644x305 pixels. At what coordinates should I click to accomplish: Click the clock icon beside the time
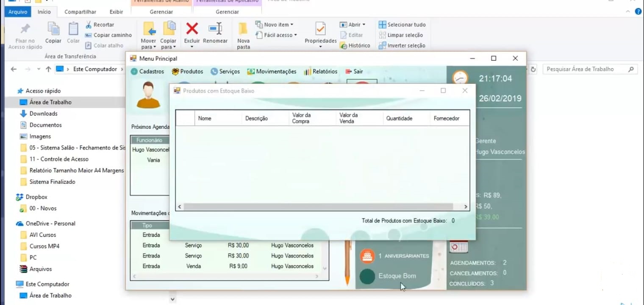(460, 78)
